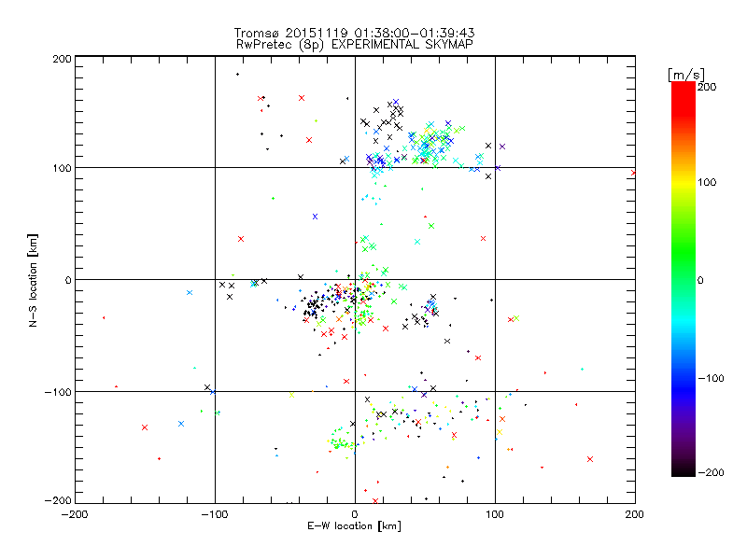Click the 'N-S location [km]' axis label
747x560 pixels.
33,280
